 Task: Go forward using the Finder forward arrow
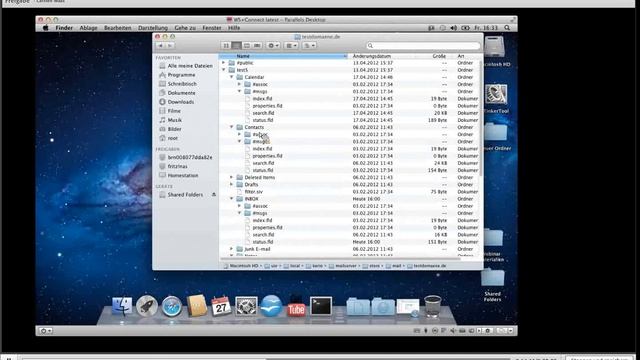(x=170, y=46)
